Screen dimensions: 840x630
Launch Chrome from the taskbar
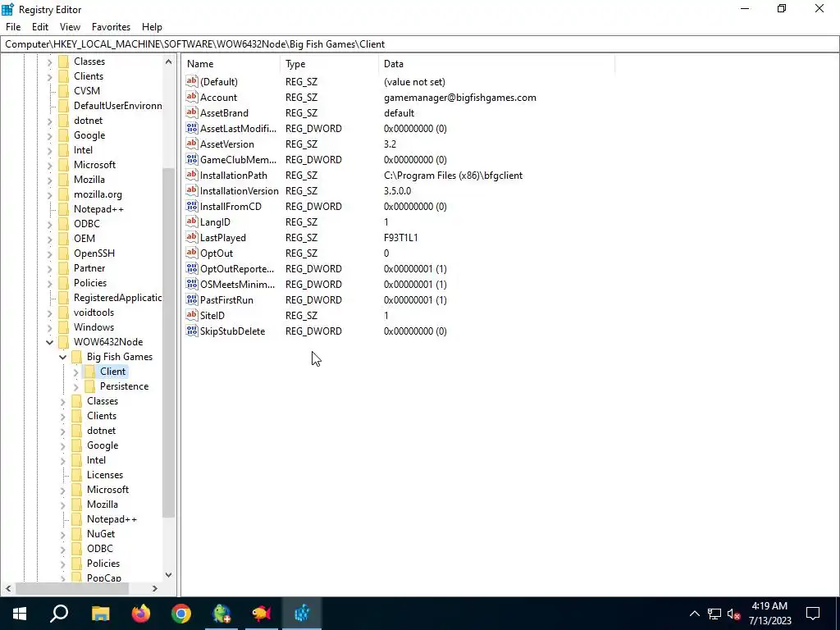click(x=181, y=613)
